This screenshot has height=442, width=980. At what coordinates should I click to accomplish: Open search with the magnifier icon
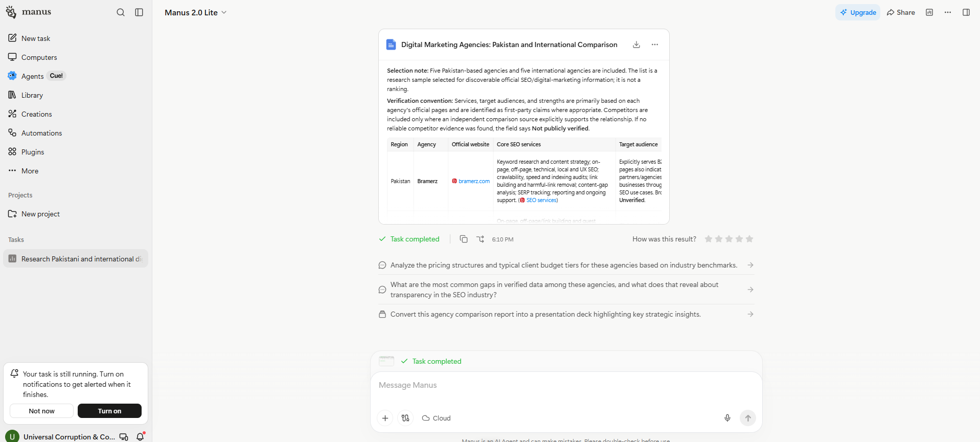pos(121,12)
